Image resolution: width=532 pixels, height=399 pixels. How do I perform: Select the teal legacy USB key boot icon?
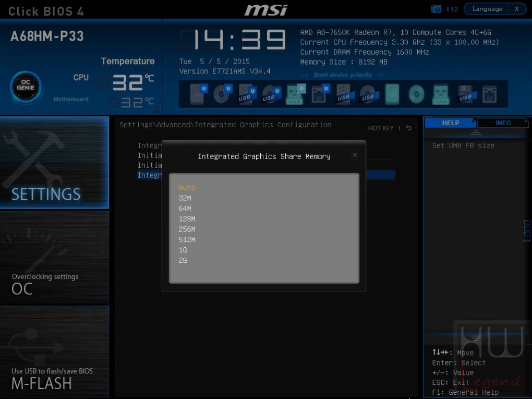coord(441,94)
